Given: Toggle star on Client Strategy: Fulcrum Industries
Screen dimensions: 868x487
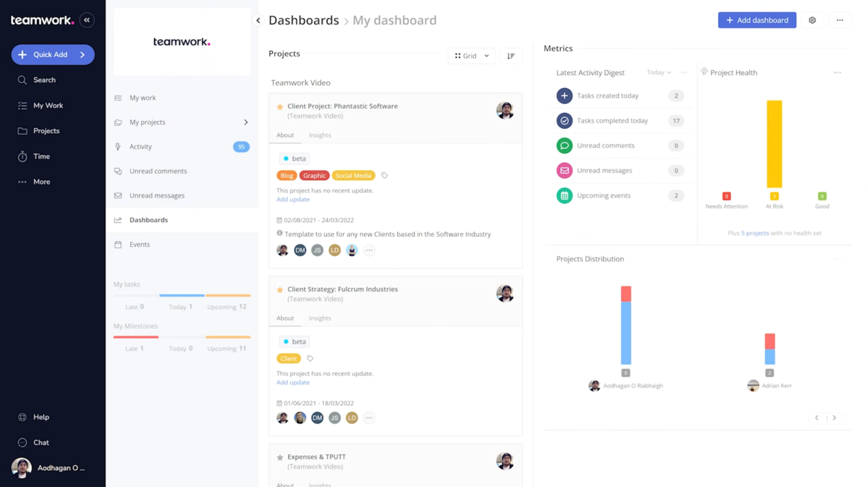Looking at the screenshot, I should (280, 290).
